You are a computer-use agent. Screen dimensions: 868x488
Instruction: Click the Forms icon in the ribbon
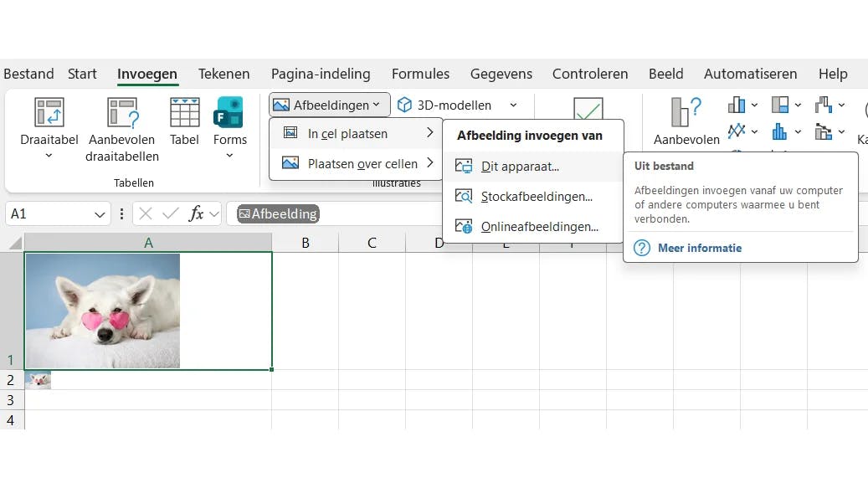229,112
